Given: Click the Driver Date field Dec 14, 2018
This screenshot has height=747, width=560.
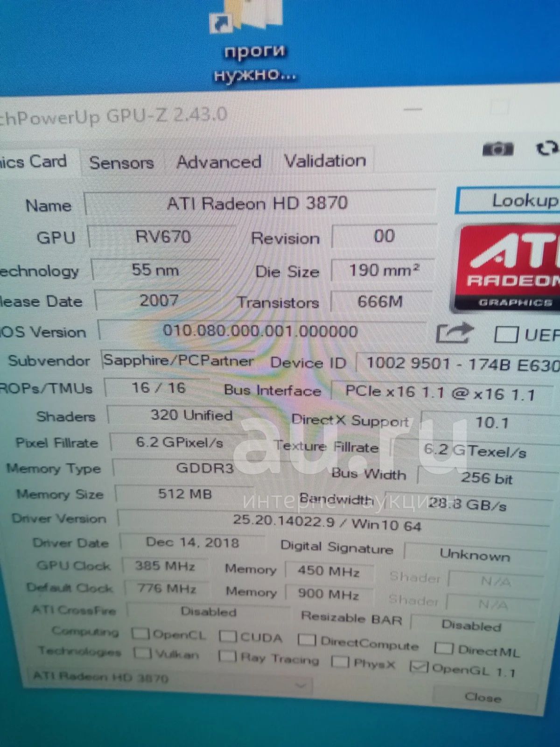Looking at the screenshot, I should point(192,543).
